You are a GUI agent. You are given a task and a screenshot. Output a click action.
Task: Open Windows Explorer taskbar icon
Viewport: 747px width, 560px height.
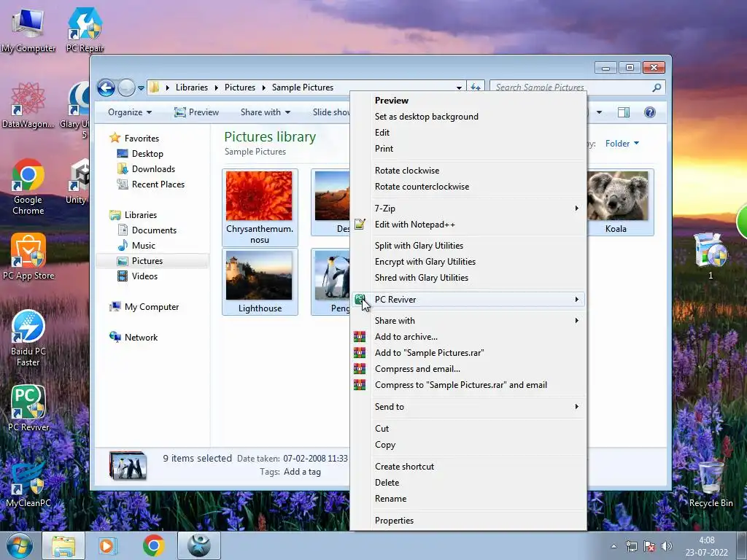63,545
